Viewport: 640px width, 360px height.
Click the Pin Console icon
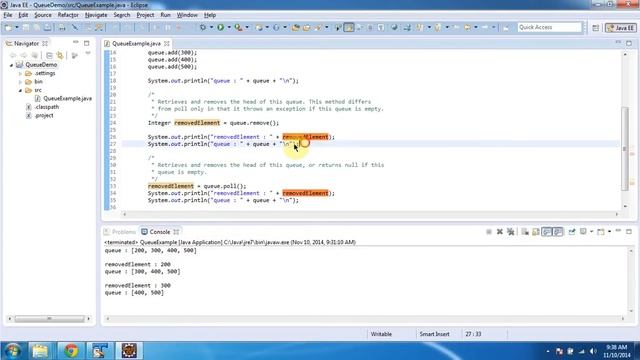coord(572,231)
